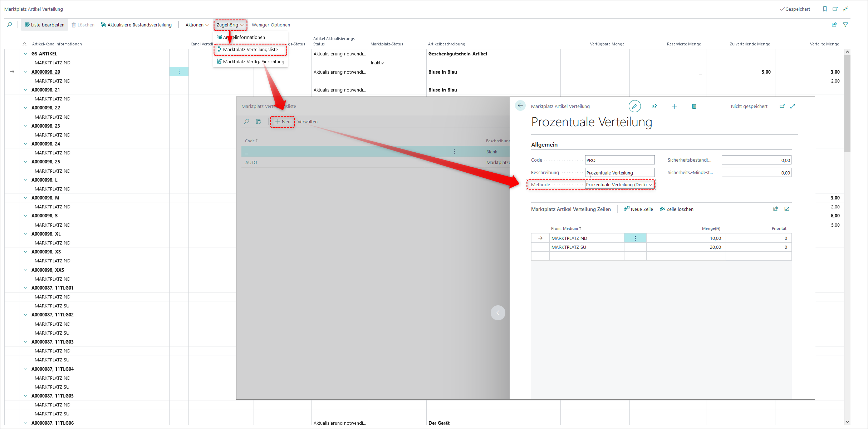Open the Aktionen dropdown menu

[197, 25]
